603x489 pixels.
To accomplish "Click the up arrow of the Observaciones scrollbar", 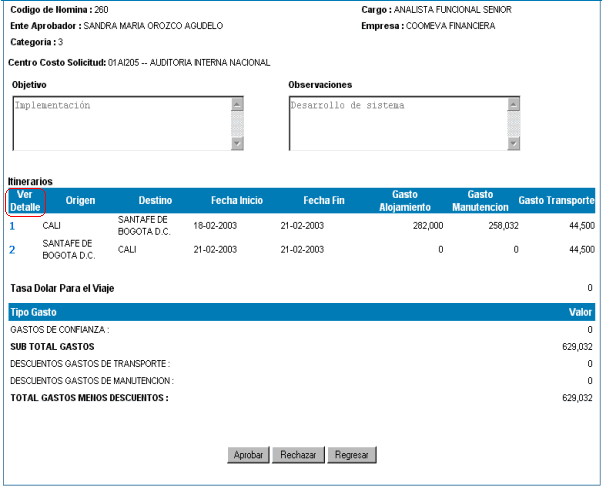I will click(x=515, y=103).
